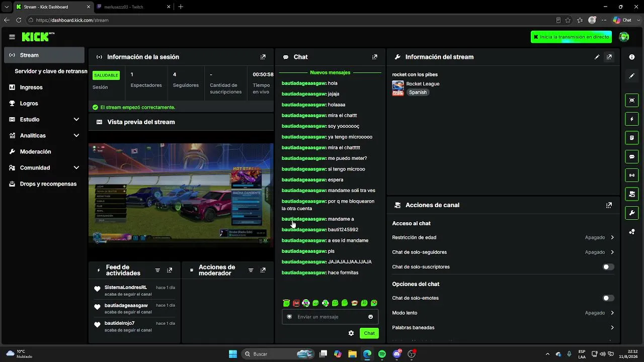This screenshot has height=362, width=644.
Task: Toggle the document widget icon in right sidebar
Action: point(632,138)
